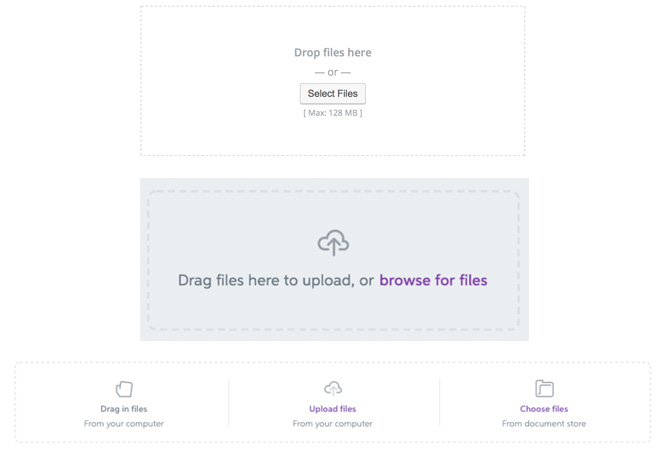Click the Drag in files label
The height and width of the screenshot is (450, 668).
[x=124, y=409]
